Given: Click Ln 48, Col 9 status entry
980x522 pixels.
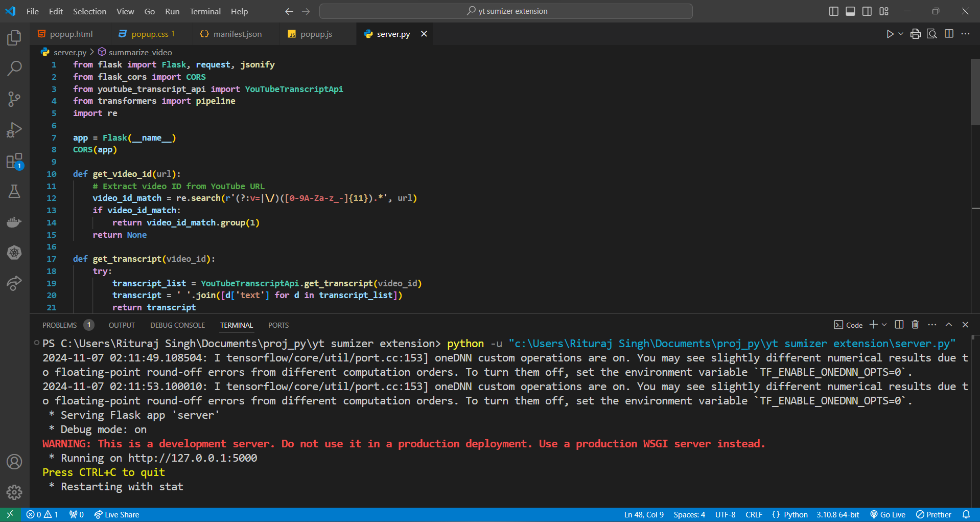Looking at the screenshot, I should pyautogui.click(x=644, y=515).
